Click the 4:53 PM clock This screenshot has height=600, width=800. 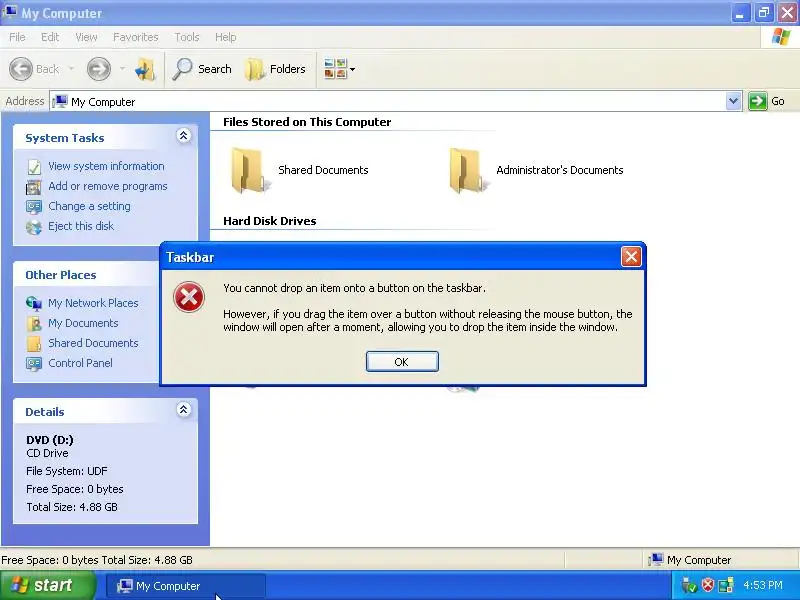click(x=763, y=585)
